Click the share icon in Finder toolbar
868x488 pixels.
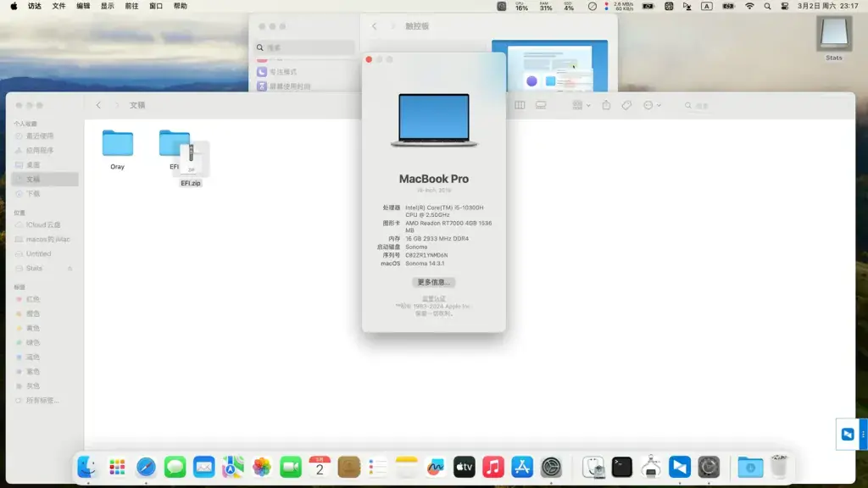click(606, 105)
